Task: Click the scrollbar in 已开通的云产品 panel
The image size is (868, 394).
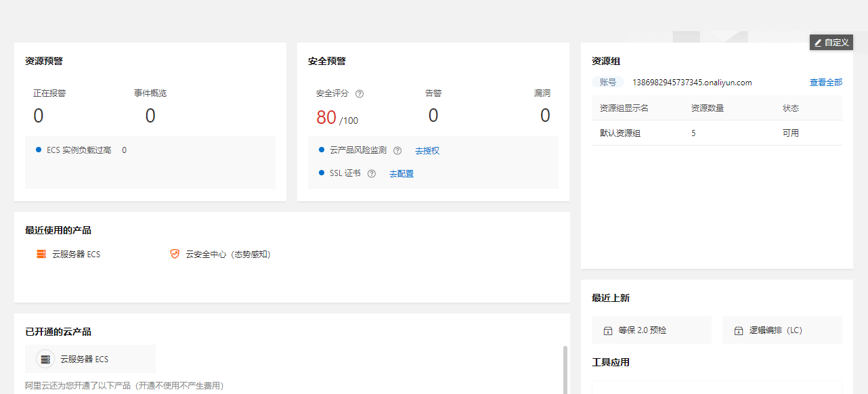Action: [565, 370]
